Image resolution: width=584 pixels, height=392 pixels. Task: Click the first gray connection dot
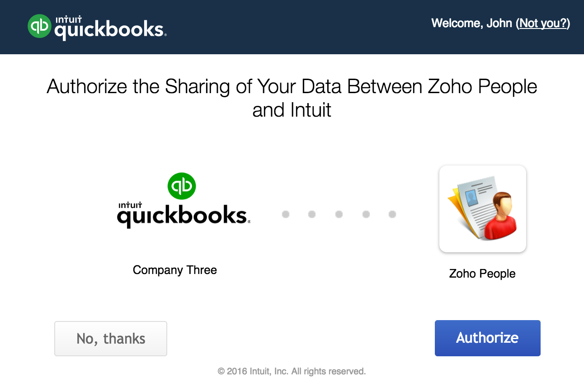[x=286, y=214]
